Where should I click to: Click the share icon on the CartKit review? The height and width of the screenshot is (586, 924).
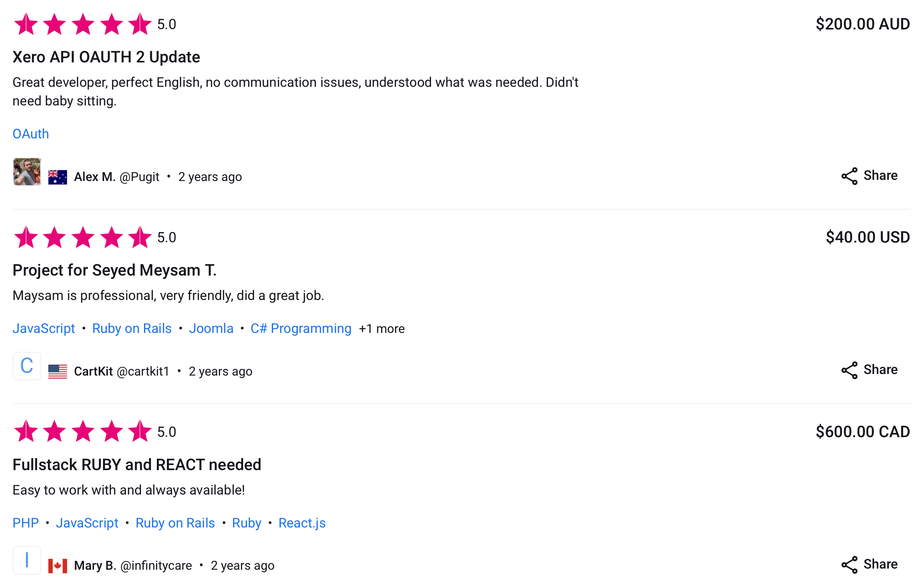pyautogui.click(x=849, y=371)
